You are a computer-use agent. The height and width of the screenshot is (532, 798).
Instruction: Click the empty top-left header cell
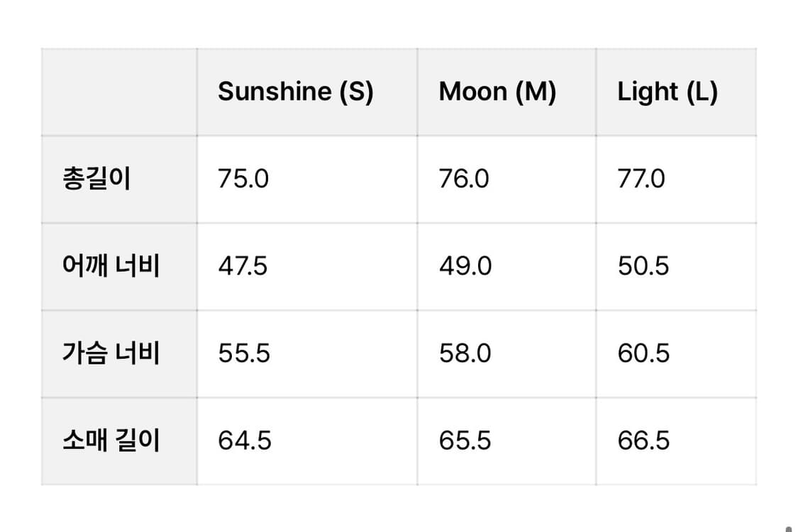click(119, 92)
